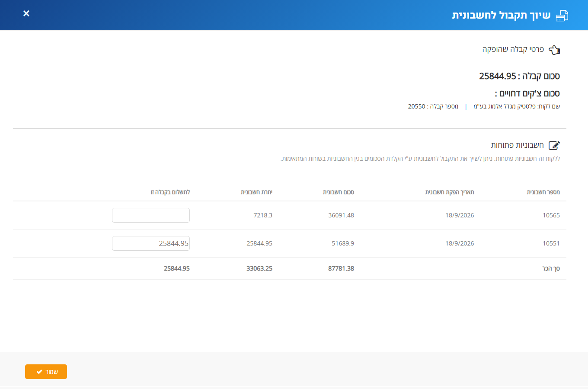
Task: Click column header סכום חשבונית
Action: tap(339, 192)
